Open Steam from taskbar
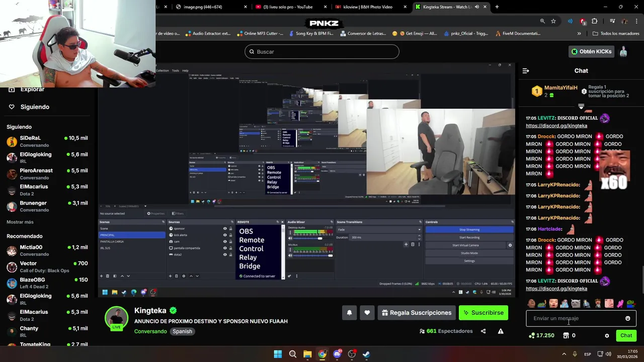644x362 pixels. [367, 354]
